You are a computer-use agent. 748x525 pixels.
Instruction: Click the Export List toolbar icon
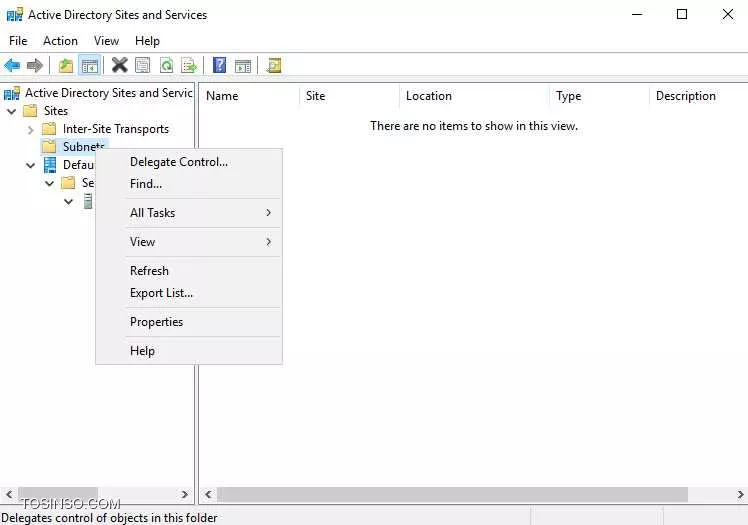coord(189,65)
